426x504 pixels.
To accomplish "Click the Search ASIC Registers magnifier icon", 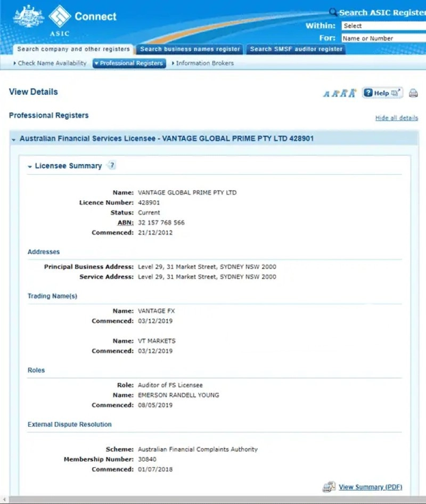I will click(333, 12).
